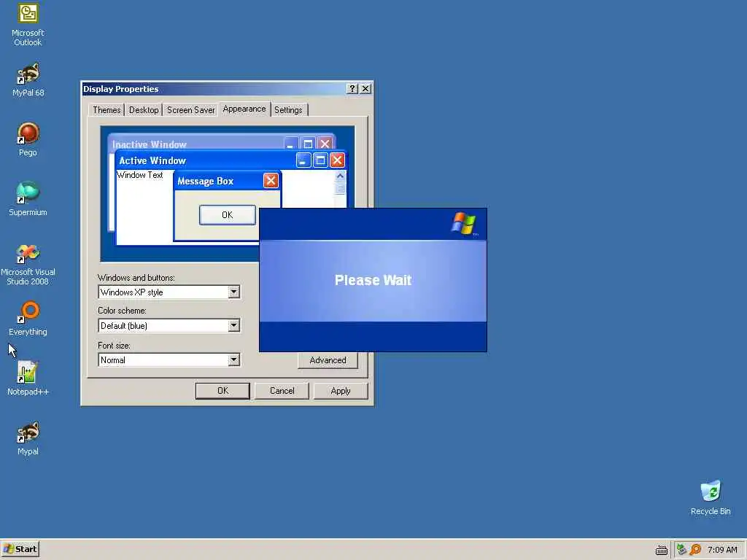
Task: Click the Please Wait text
Action: coord(373,280)
